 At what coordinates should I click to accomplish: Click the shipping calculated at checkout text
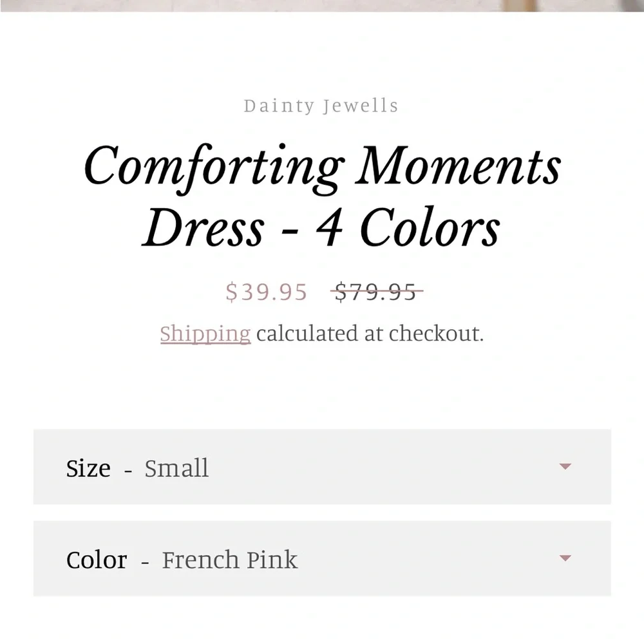point(369,334)
